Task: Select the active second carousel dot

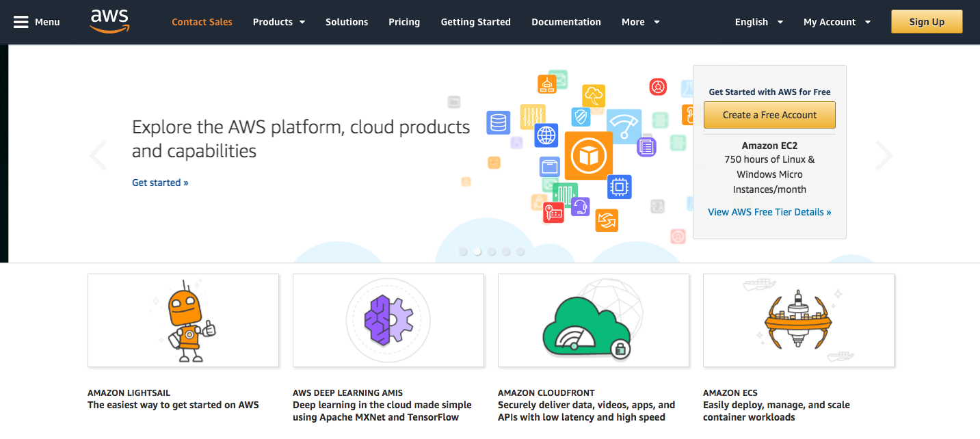Action: coord(477,252)
